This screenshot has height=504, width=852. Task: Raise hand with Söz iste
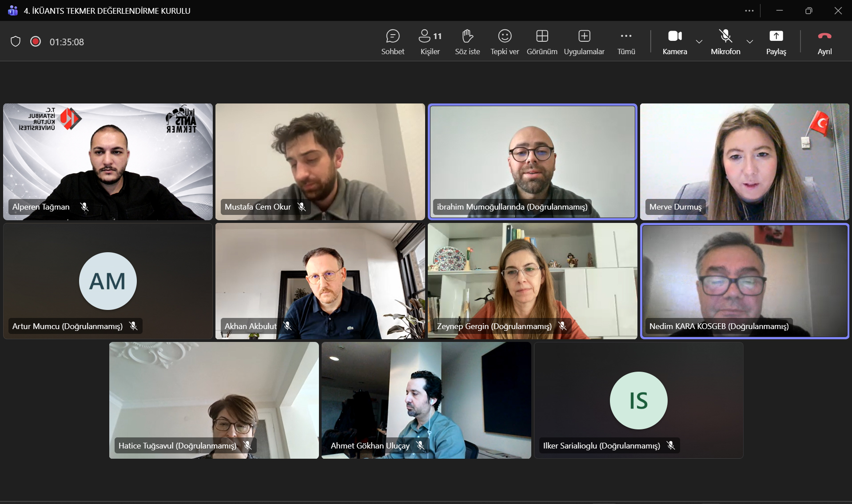pyautogui.click(x=467, y=42)
